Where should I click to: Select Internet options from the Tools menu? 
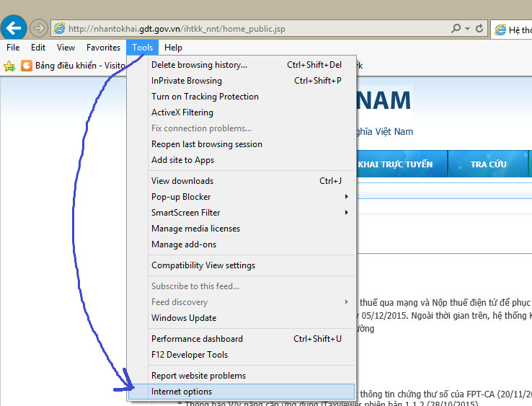coord(182,392)
